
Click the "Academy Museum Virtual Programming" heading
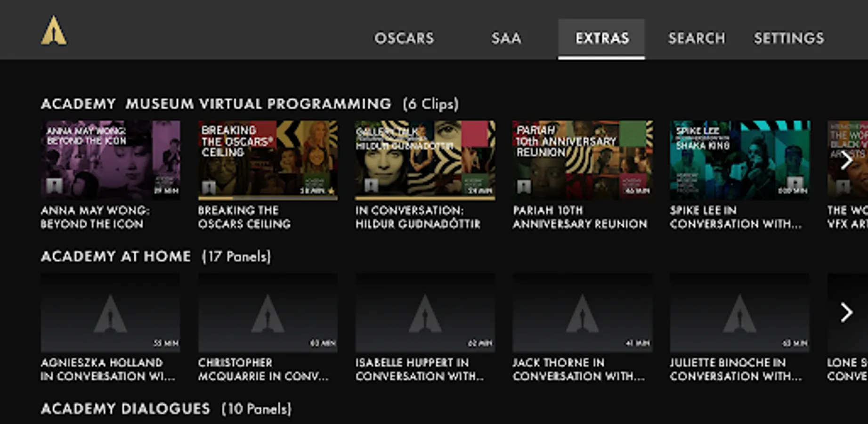(216, 104)
